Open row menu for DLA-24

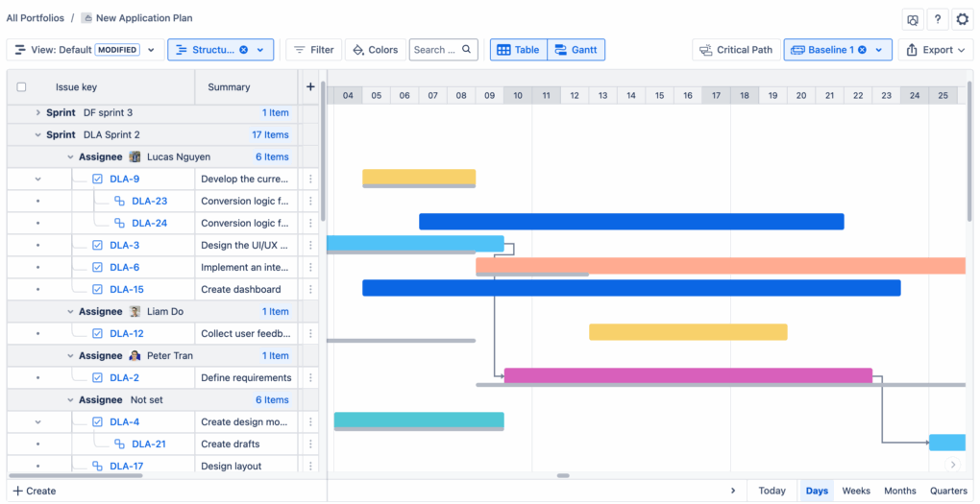(x=310, y=223)
